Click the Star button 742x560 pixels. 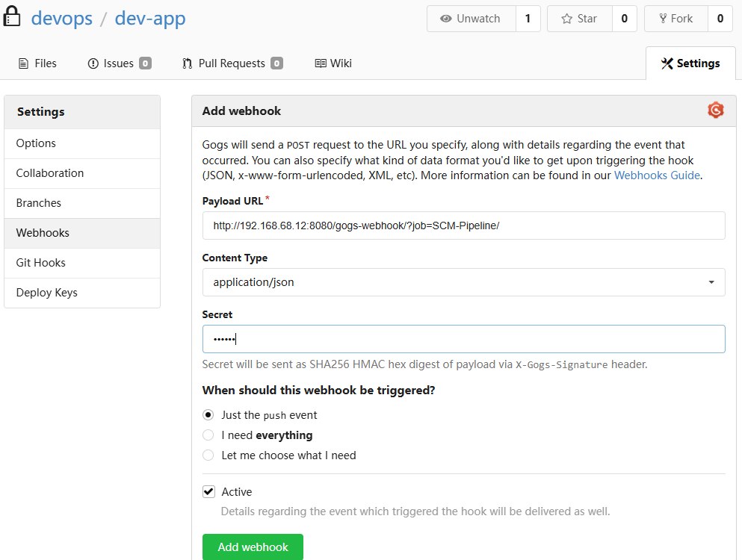(x=580, y=19)
